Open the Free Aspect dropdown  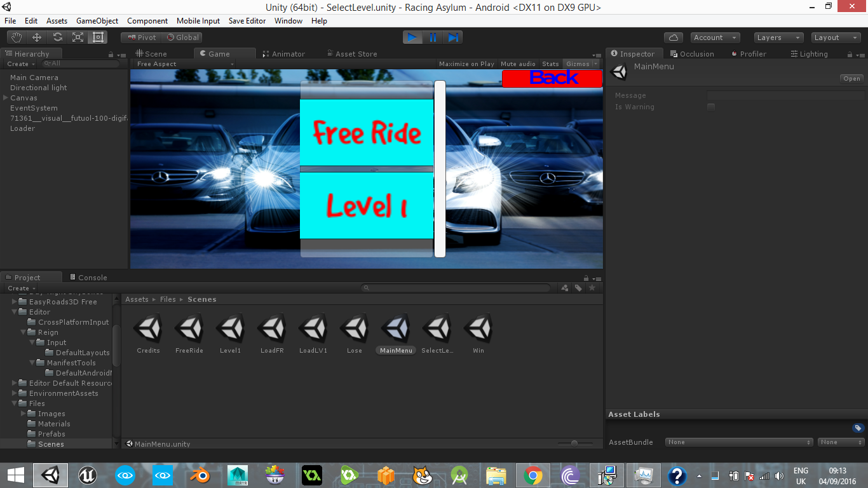click(x=185, y=64)
